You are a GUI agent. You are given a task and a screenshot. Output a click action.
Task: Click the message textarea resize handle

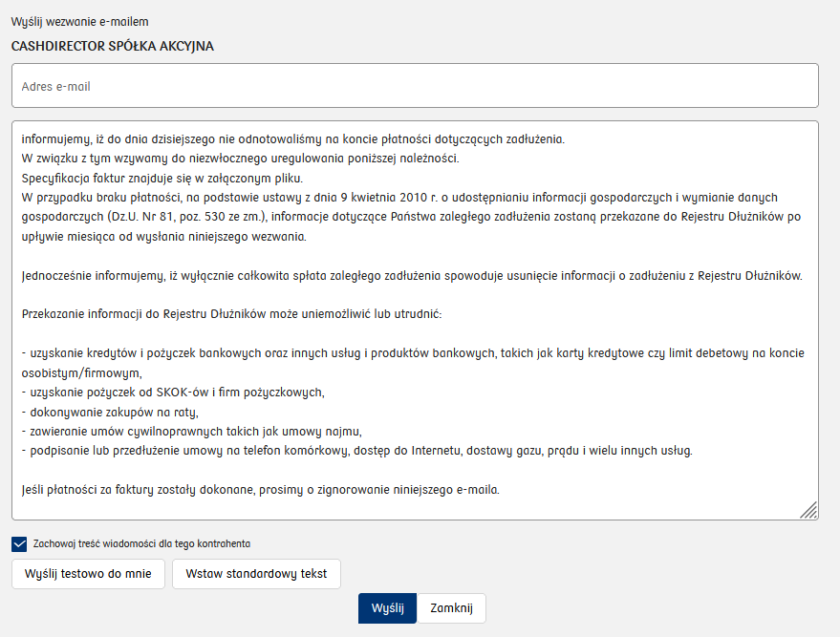pyautogui.click(x=808, y=510)
